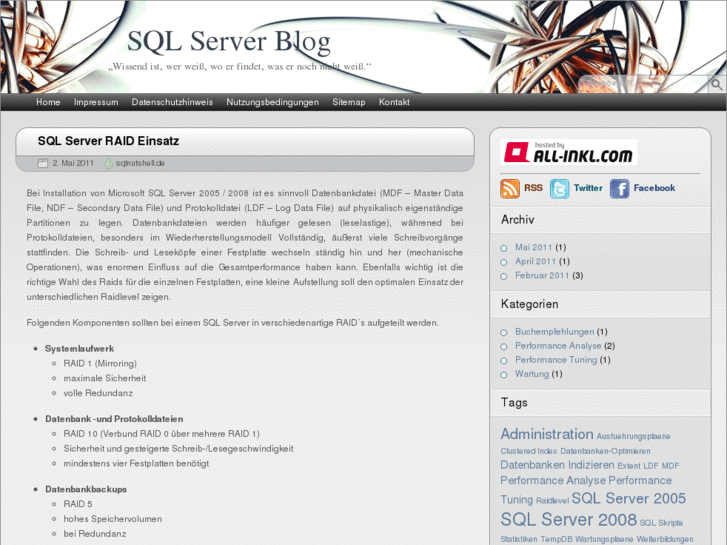This screenshot has width=727, height=545.
Task: Select the MDF tag
Action: coord(670,466)
